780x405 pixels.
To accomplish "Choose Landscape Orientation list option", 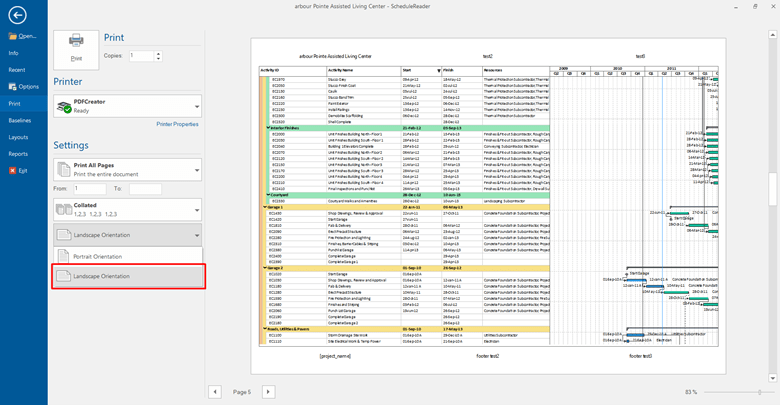I will (x=128, y=276).
